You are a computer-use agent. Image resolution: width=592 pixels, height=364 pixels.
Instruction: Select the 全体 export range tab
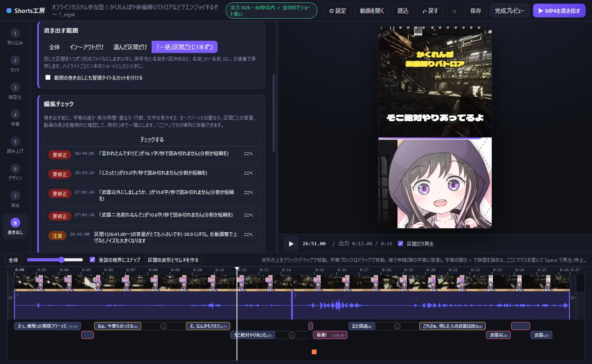click(x=54, y=47)
